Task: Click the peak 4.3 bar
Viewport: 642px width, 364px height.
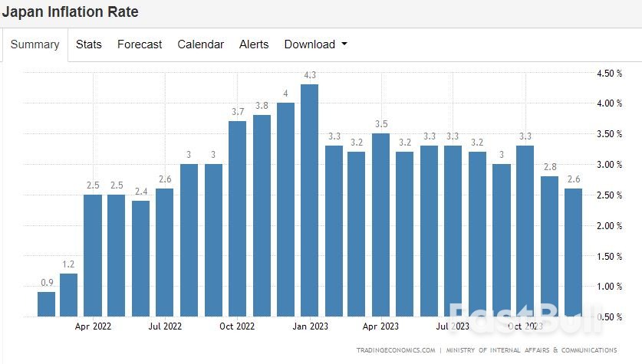Action: pyautogui.click(x=309, y=200)
